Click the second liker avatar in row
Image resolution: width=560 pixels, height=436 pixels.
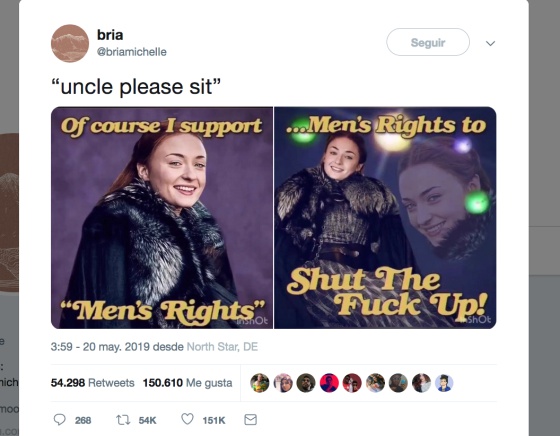[283, 383]
